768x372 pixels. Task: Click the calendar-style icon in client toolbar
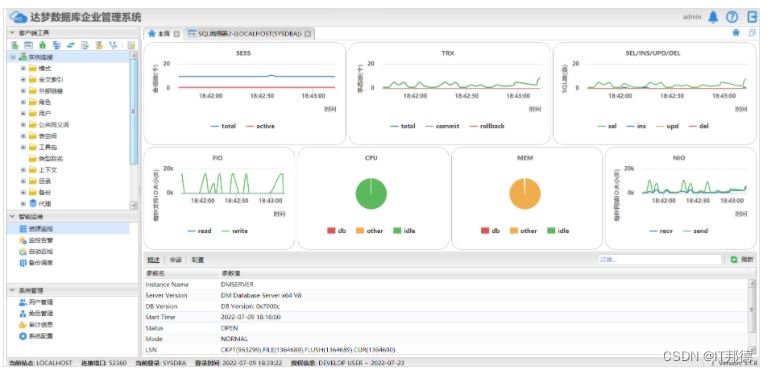[x=28, y=45]
